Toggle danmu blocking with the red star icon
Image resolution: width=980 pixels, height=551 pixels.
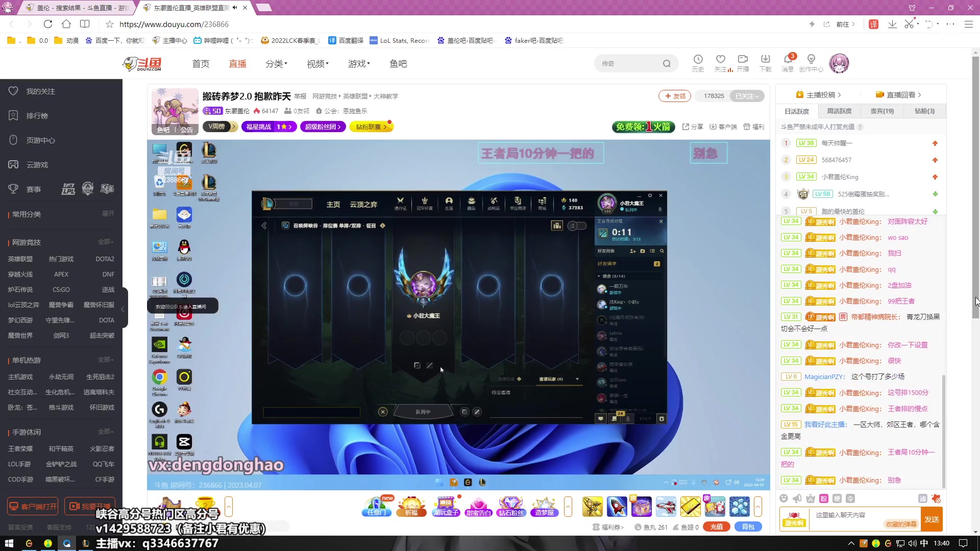click(x=936, y=499)
